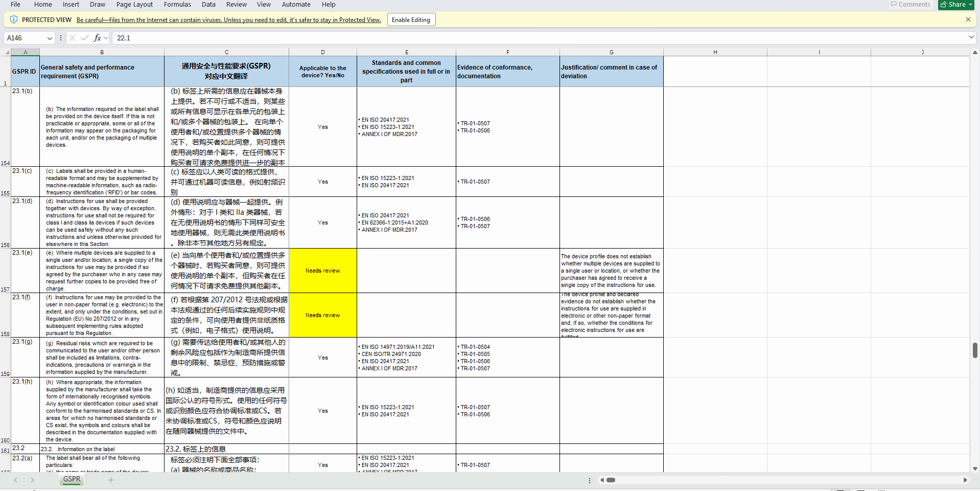Open the Review tab

237,5
